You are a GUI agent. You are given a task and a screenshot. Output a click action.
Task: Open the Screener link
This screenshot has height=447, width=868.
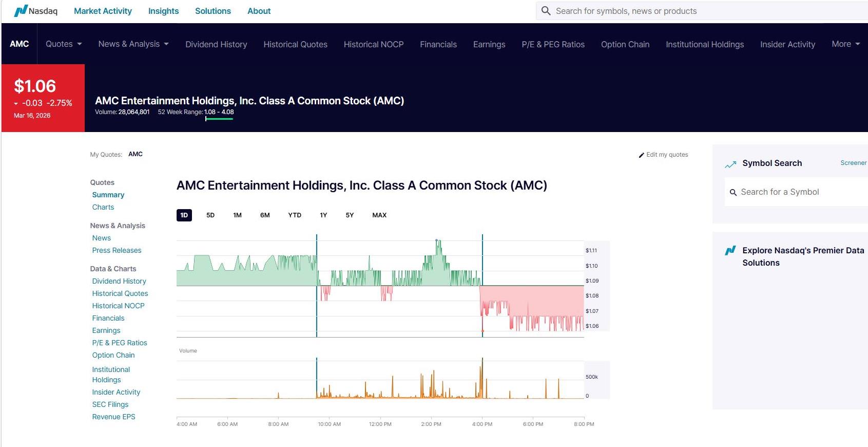pos(853,163)
